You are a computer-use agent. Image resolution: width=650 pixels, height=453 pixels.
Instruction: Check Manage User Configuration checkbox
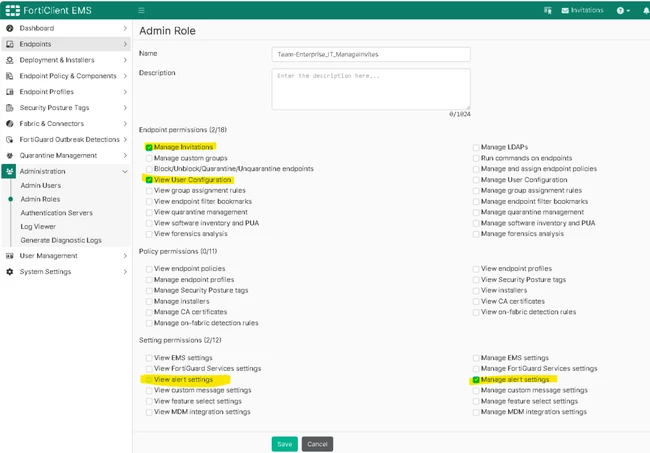click(x=476, y=180)
